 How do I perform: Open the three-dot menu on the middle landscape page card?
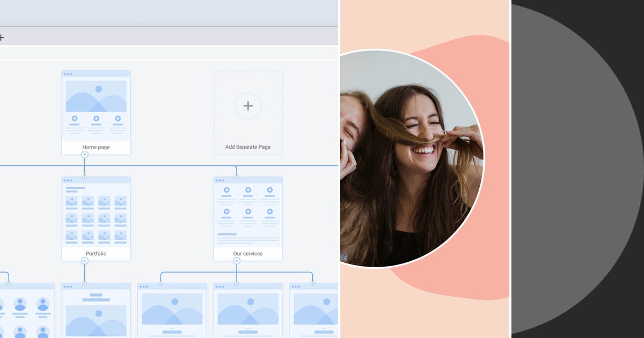click(221, 286)
